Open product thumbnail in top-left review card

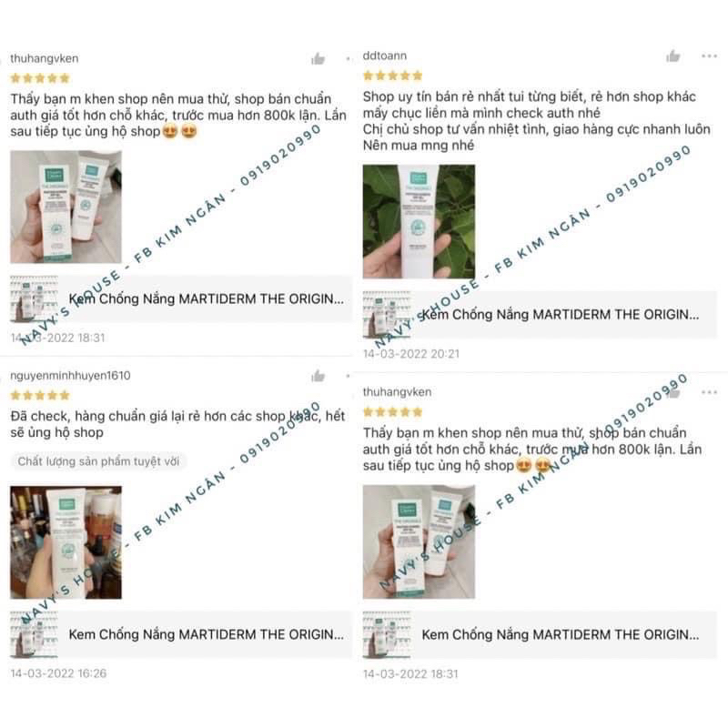35,299
